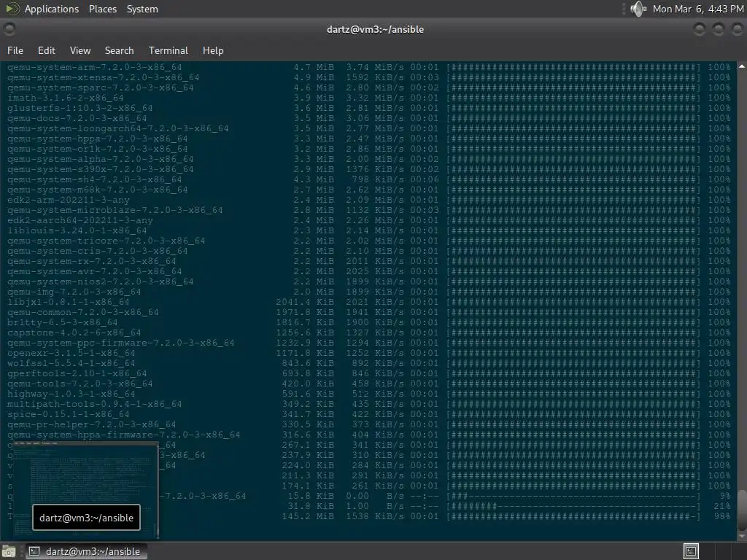This screenshot has height=560, width=747.
Task: Click the green distribution logo icon
Action: click(12, 9)
